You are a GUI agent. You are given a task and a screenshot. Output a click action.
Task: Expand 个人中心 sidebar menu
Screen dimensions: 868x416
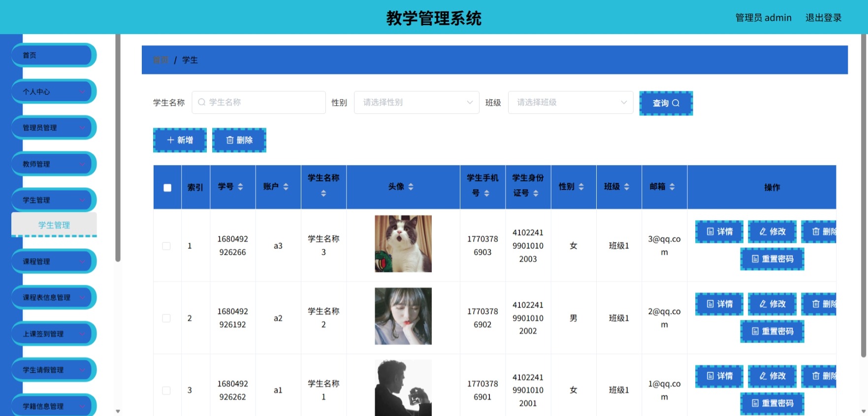tap(53, 92)
